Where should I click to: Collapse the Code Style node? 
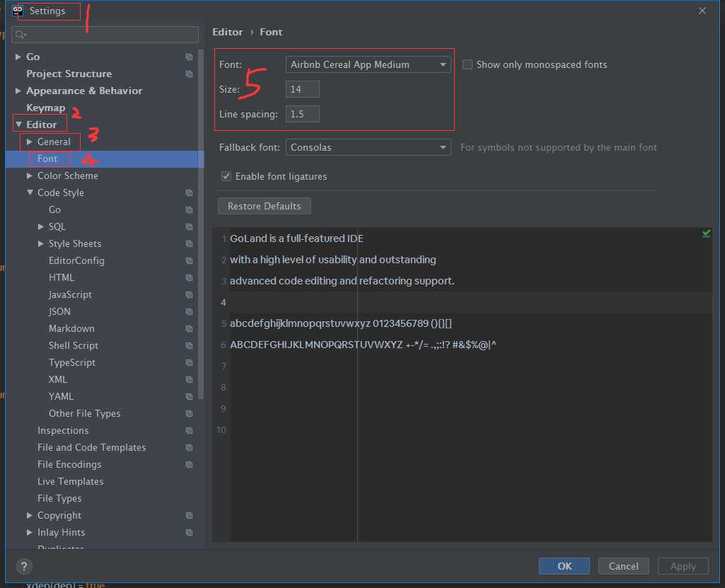(x=30, y=192)
